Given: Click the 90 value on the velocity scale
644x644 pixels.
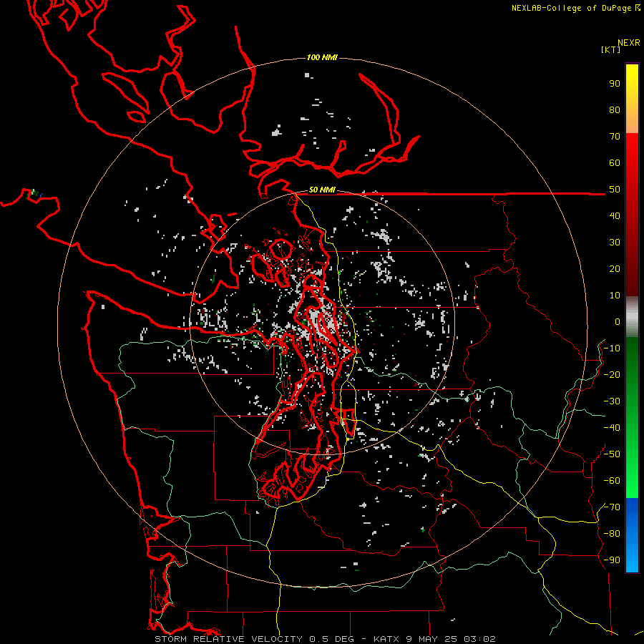Looking at the screenshot, I should (x=615, y=84).
